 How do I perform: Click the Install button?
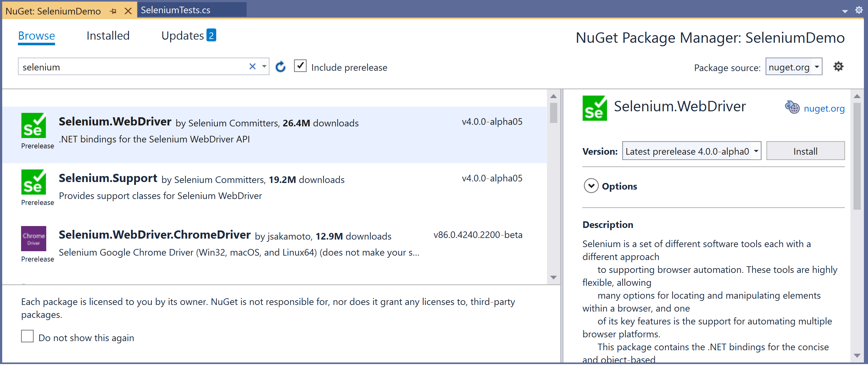(x=805, y=151)
